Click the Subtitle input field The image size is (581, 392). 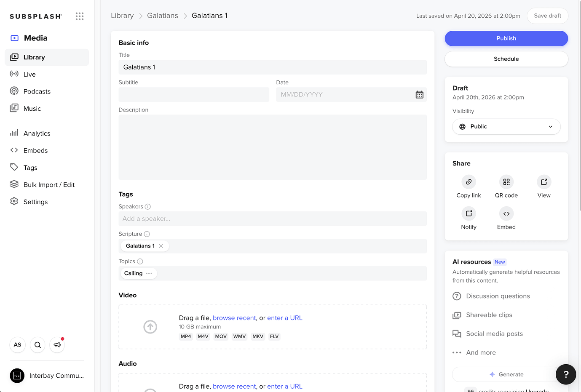tap(194, 95)
